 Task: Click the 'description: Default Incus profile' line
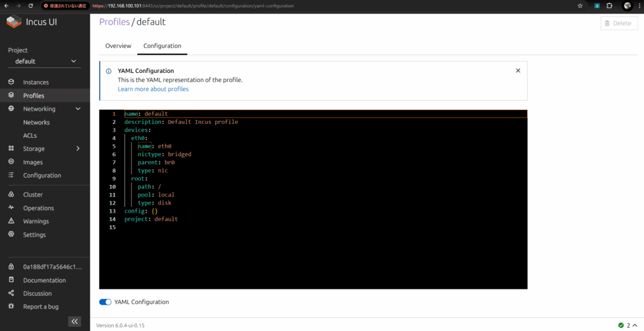pyautogui.click(x=181, y=121)
